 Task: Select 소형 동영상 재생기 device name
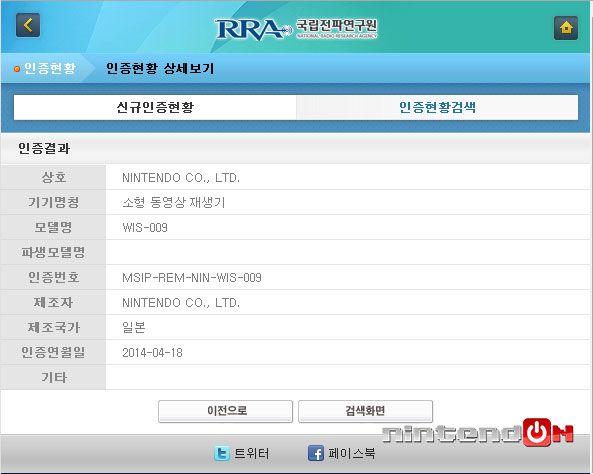coord(174,202)
